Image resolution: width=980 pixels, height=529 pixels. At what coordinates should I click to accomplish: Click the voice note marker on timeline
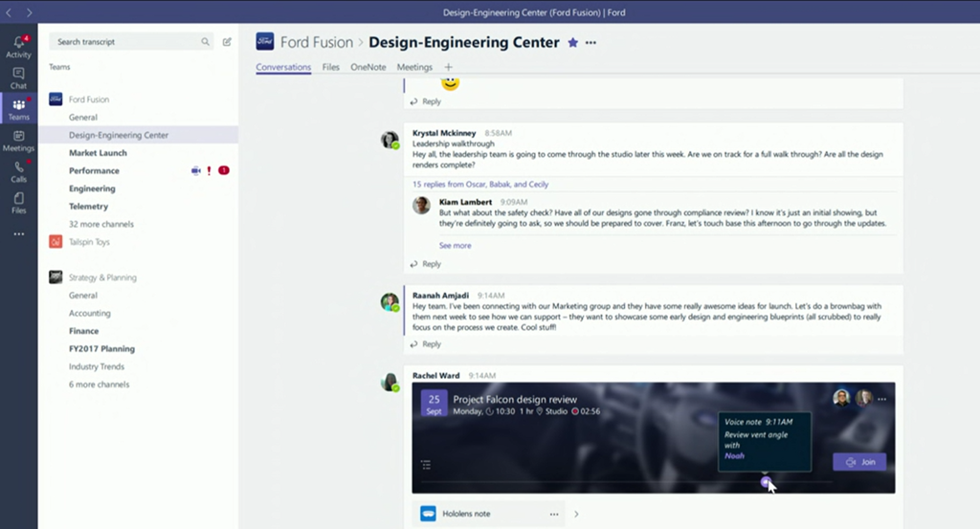coord(765,481)
